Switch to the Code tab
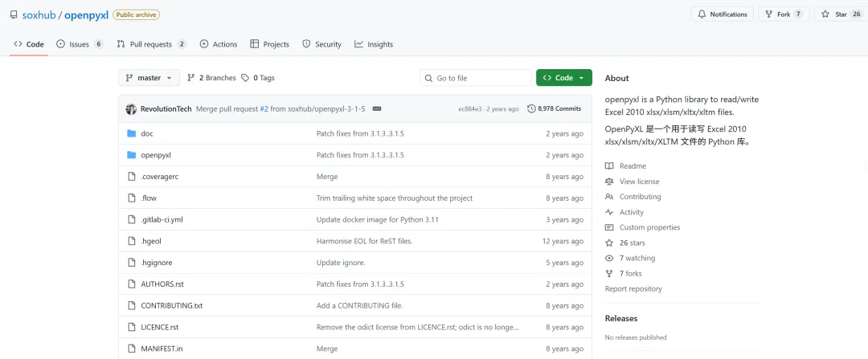Viewport: 868px width, 359px height. pos(29,44)
